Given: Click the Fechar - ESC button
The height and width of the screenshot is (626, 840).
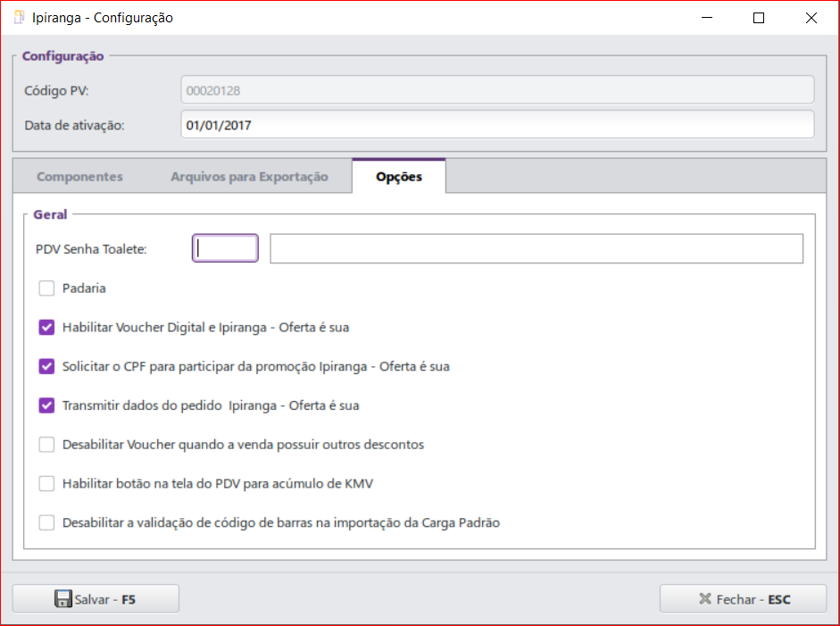Looking at the screenshot, I should tap(743, 598).
